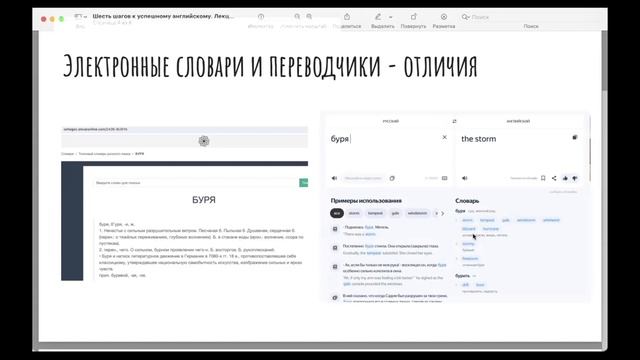Viewport: 640px width, 360px height.
Task: Click the Preview search field
Action: [531, 17]
